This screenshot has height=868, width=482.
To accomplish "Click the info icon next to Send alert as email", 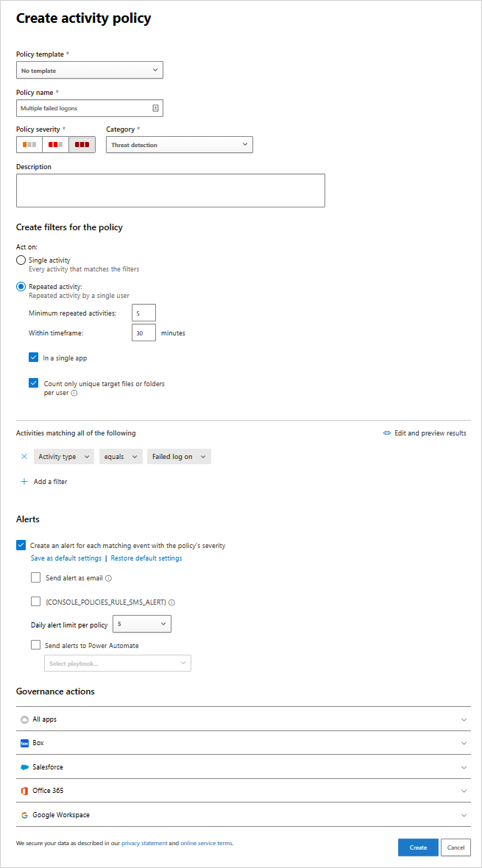I will (108, 579).
